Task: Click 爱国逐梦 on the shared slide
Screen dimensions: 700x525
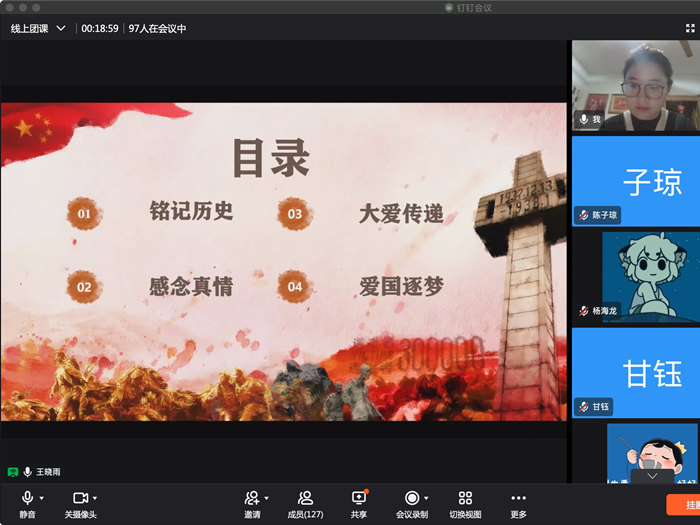Action: point(402,286)
